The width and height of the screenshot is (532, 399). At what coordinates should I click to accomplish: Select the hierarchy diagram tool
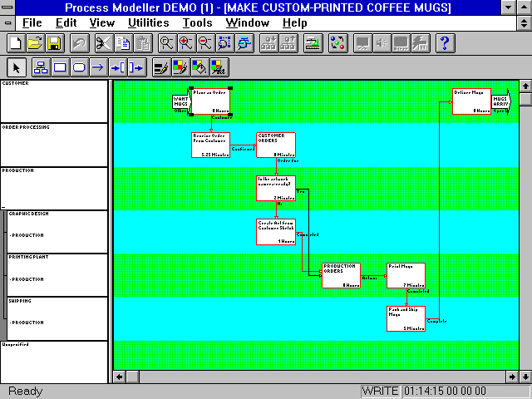pyautogui.click(x=39, y=67)
